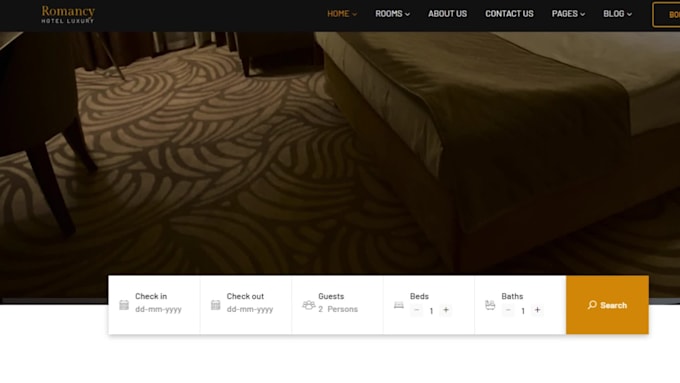Open the Home menu

pos(342,13)
